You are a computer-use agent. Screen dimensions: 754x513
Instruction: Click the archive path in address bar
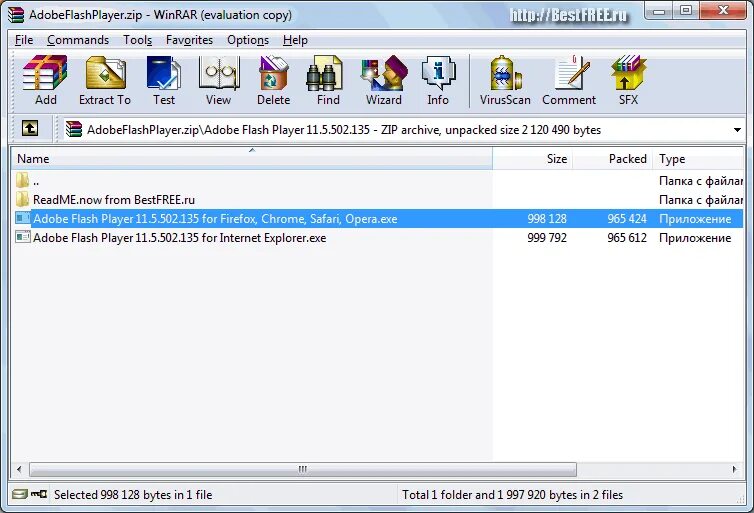coord(344,130)
